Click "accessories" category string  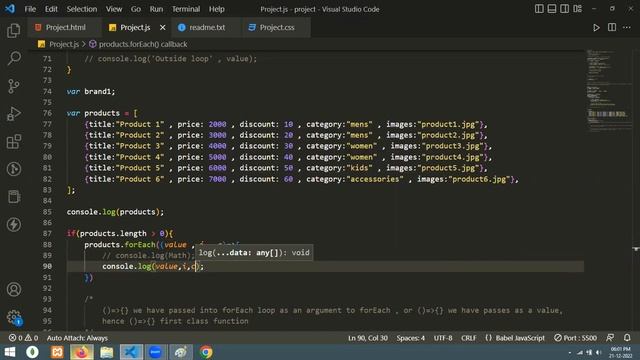tap(375, 179)
